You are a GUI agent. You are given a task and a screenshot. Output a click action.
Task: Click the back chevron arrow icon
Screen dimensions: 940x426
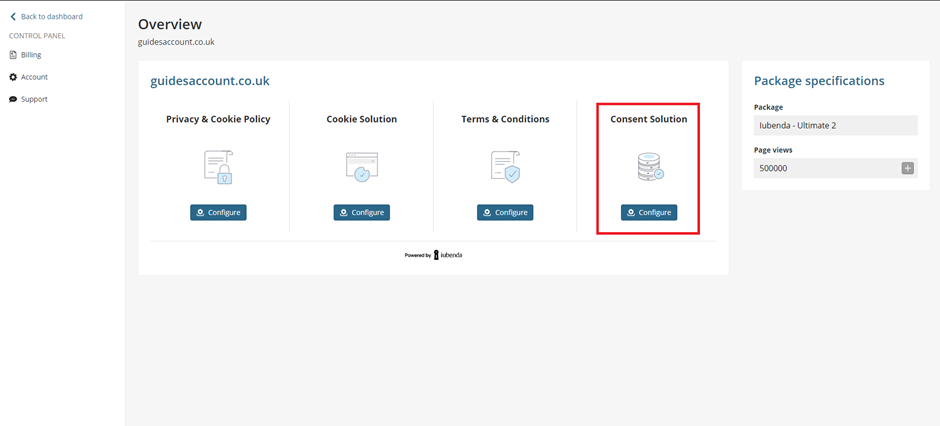pyautogui.click(x=13, y=17)
